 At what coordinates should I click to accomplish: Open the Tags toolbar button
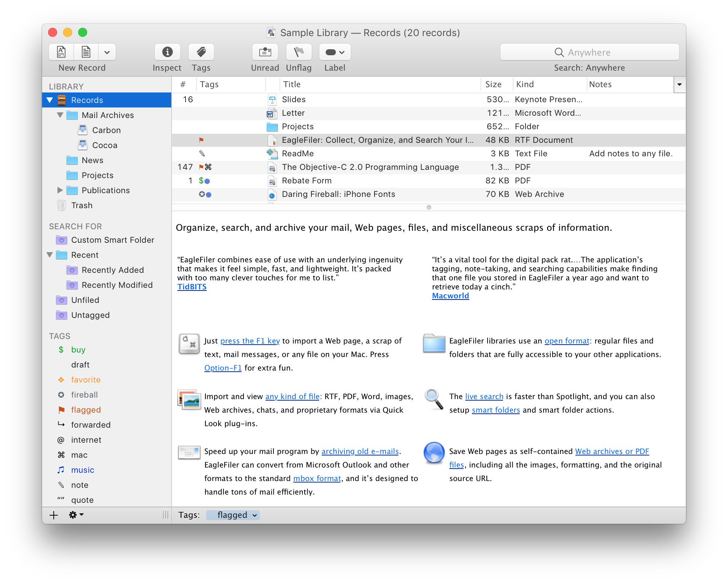(201, 52)
